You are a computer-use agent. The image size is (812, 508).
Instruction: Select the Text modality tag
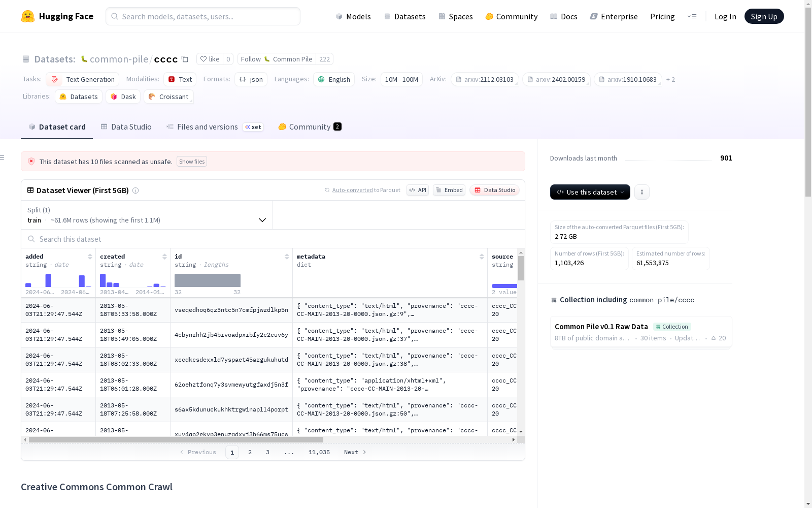[180, 79]
